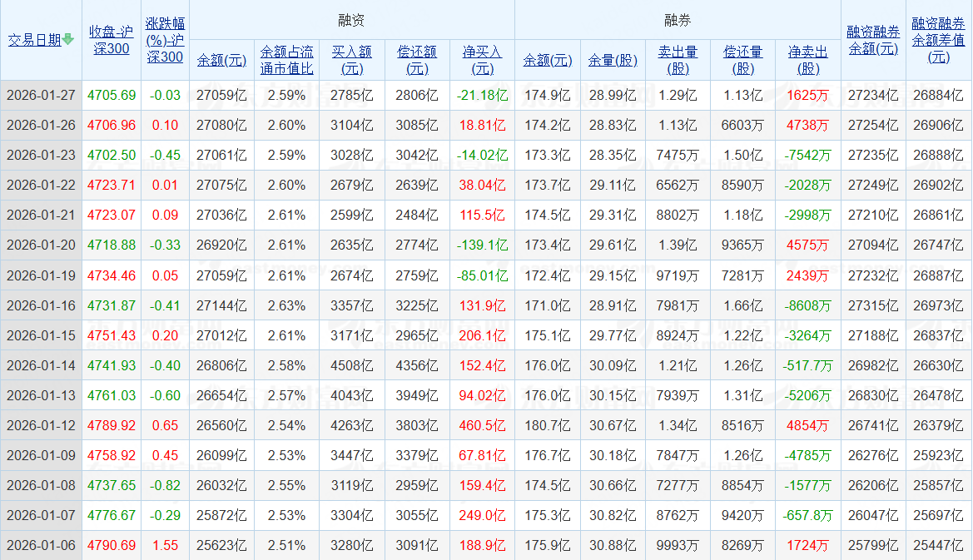Sort by 融券 余额(元) header
This screenshot has width=973, height=560.
[548, 60]
